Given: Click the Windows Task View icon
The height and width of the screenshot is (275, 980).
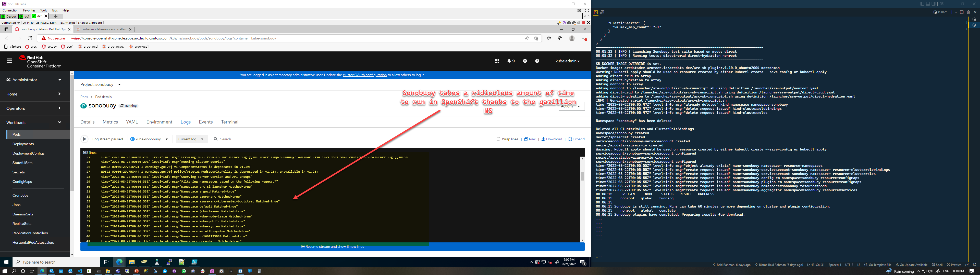Looking at the screenshot, I should [x=106, y=262].
